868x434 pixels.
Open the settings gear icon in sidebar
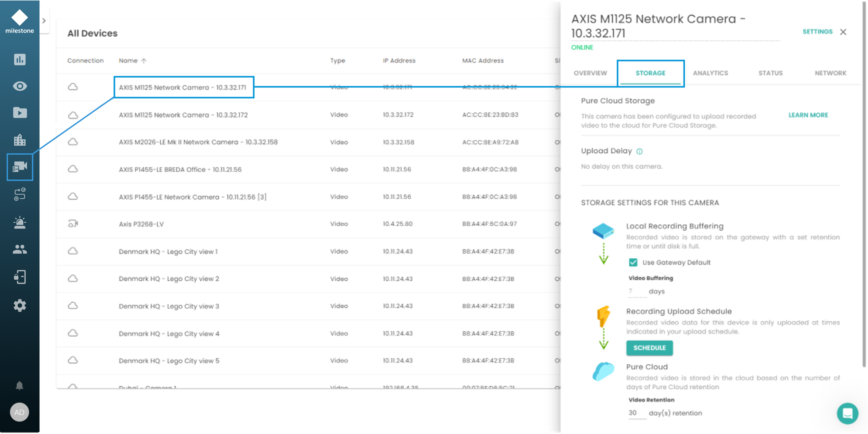click(x=19, y=305)
